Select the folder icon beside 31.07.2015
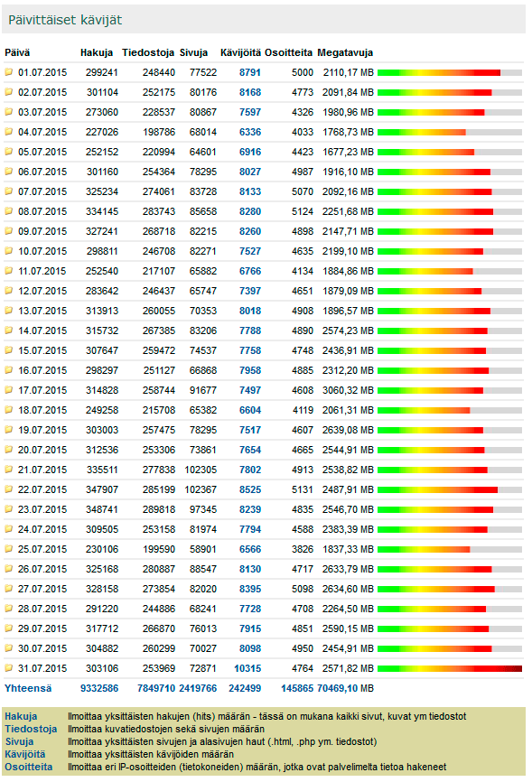532x782 pixels. (x=8, y=668)
